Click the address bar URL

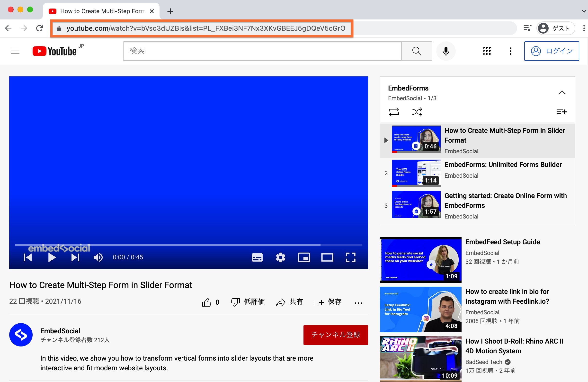[206, 28]
